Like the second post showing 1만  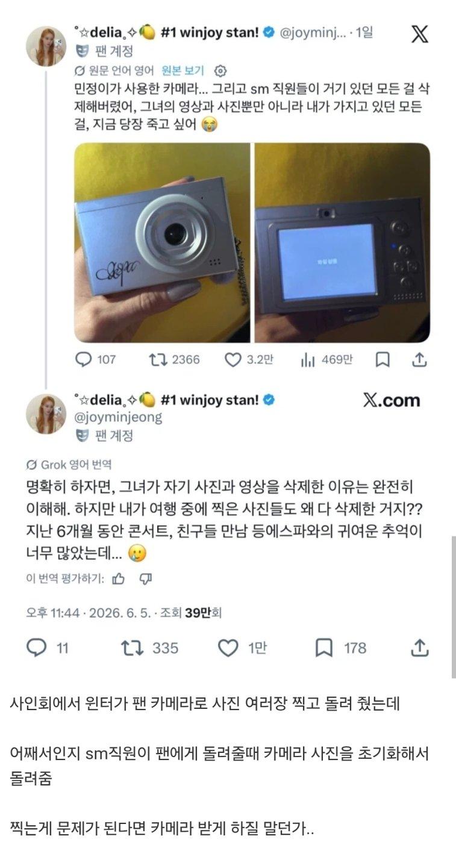(x=228, y=648)
